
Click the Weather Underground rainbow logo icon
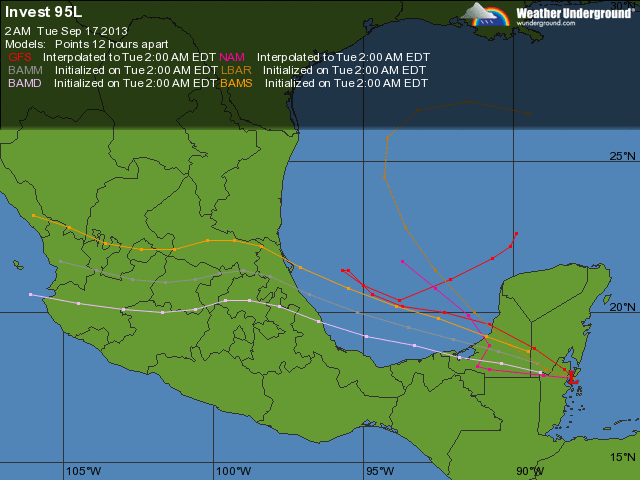pos(486,14)
